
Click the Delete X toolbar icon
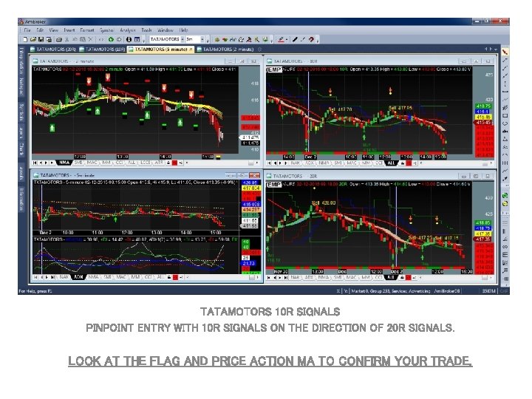click(x=90, y=39)
